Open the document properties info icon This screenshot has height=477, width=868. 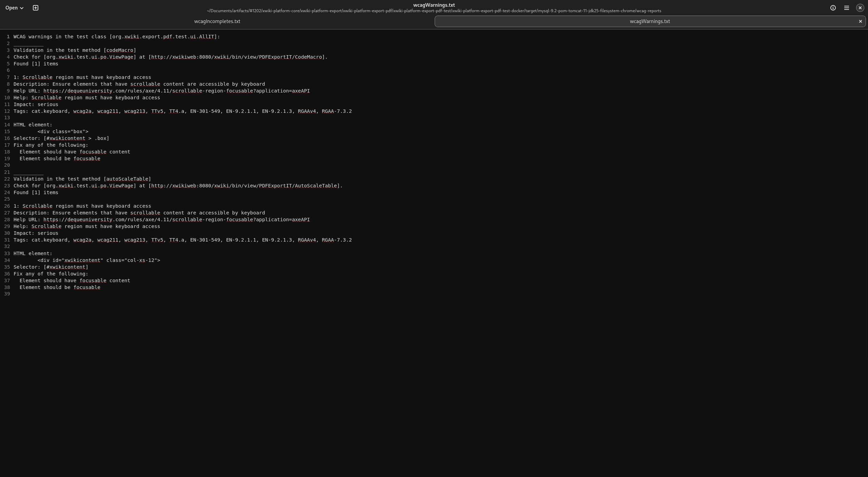click(833, 8)
